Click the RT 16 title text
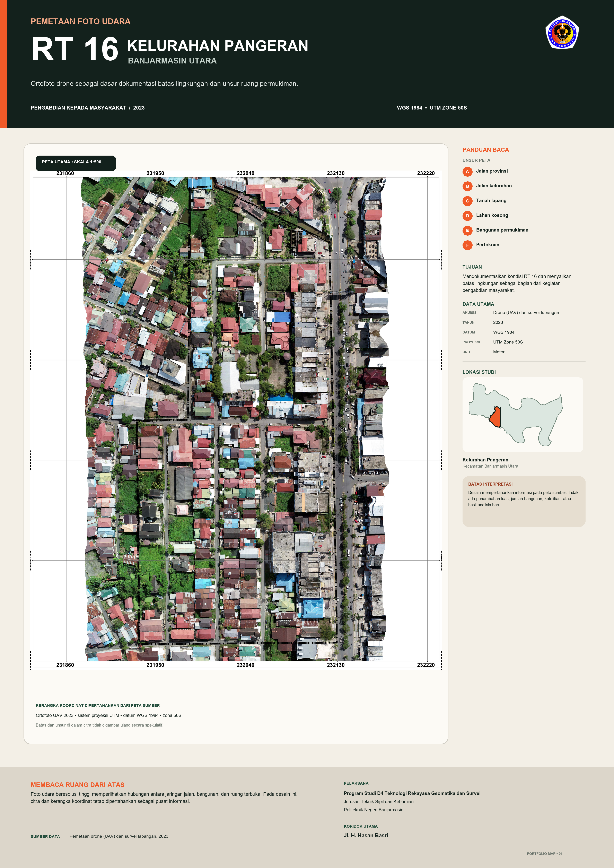The height and width of the screenshot is (868, 614). 75,49
